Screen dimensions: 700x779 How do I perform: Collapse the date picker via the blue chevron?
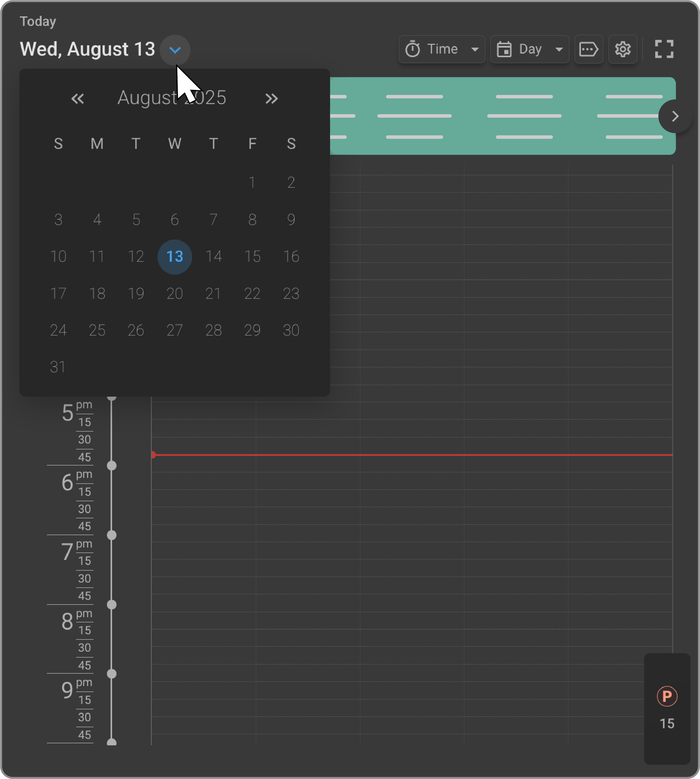click(x=175, y=50)
